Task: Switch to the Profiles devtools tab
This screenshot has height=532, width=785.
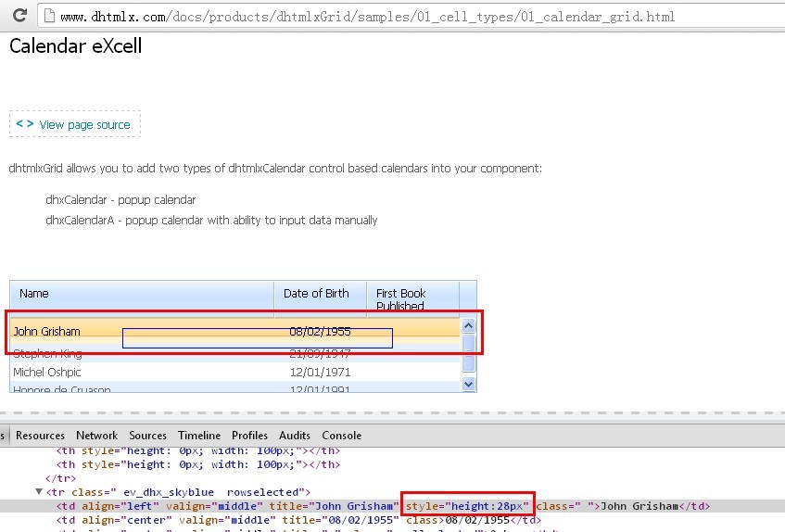Action: point(249,436)
